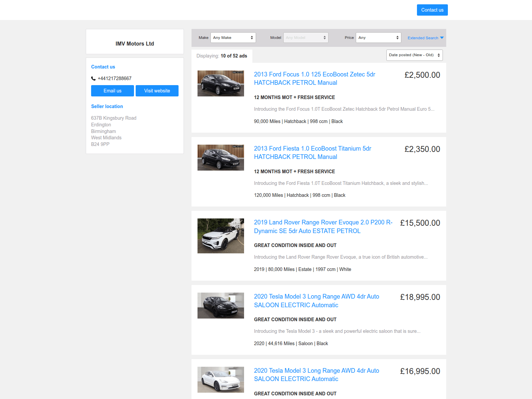Click 'Introducing the Tesla Model 3' description

tap(337, 331)
